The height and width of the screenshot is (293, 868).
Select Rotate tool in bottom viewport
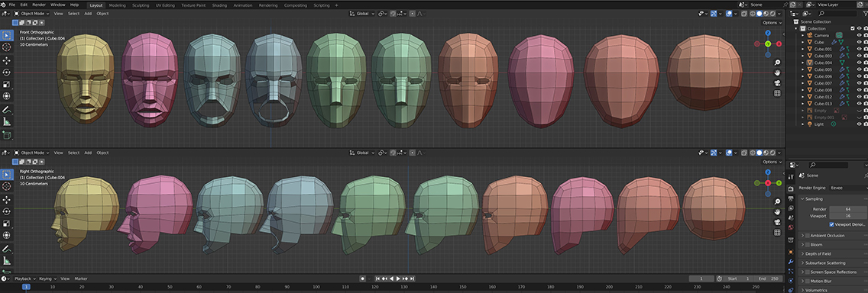7,211
